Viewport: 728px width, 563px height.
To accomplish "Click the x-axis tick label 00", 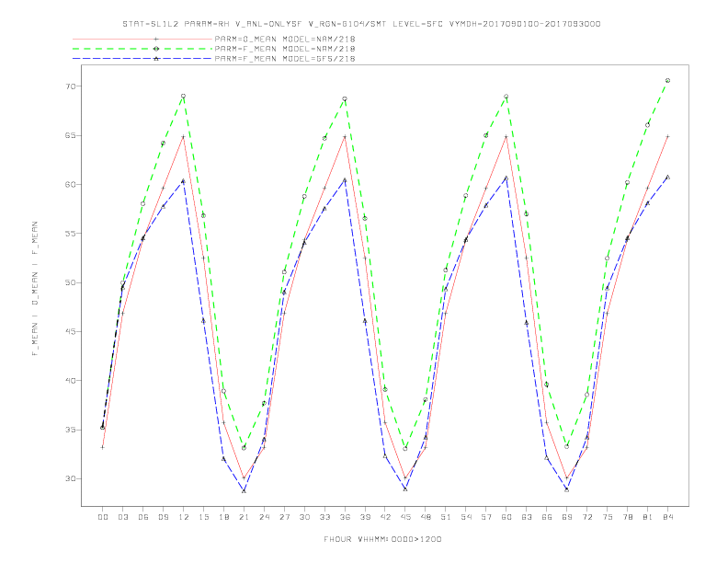I will click(x=103, y=517).
